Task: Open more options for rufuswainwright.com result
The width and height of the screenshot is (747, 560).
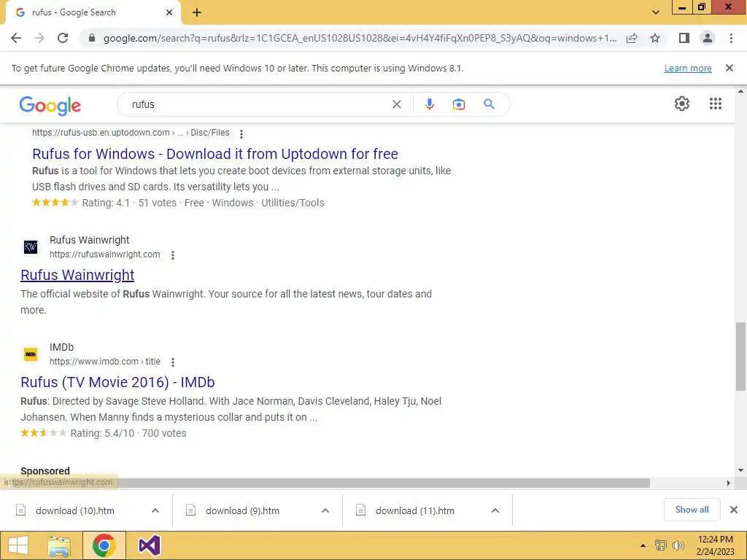Action: [x=173, y=255]
